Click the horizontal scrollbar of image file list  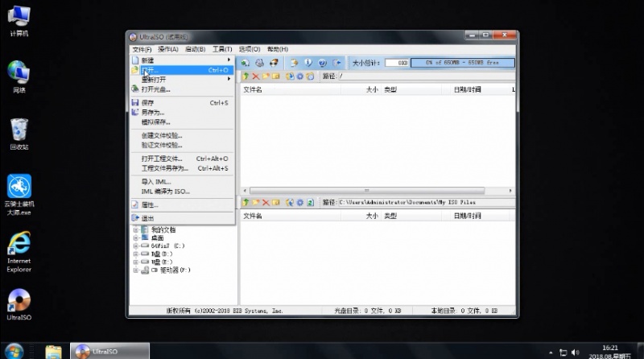367,191
